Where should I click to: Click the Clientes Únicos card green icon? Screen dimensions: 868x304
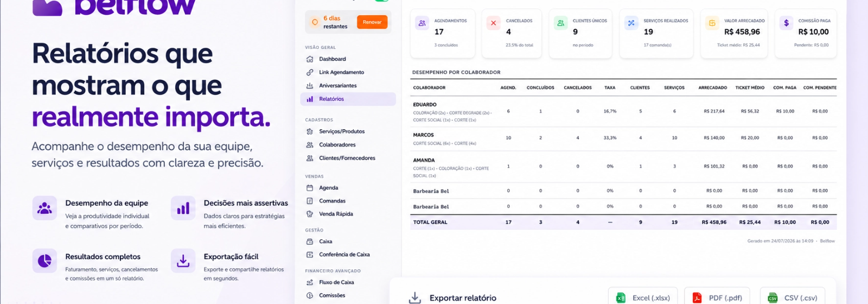[560, 23]
